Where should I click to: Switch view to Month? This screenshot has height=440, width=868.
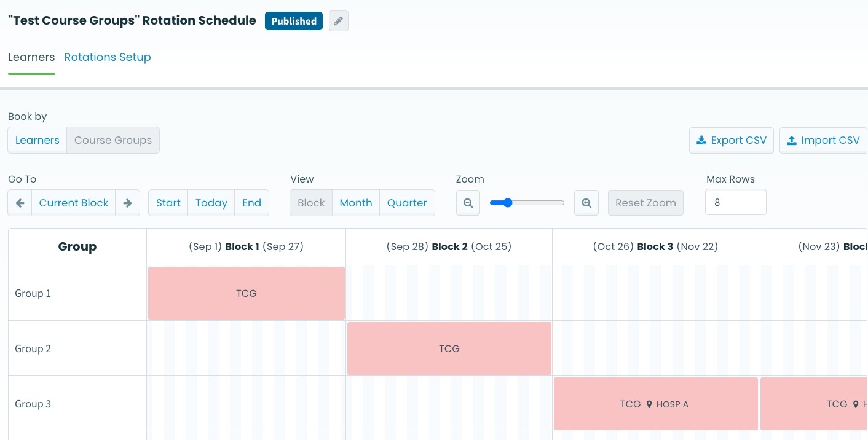355,203
